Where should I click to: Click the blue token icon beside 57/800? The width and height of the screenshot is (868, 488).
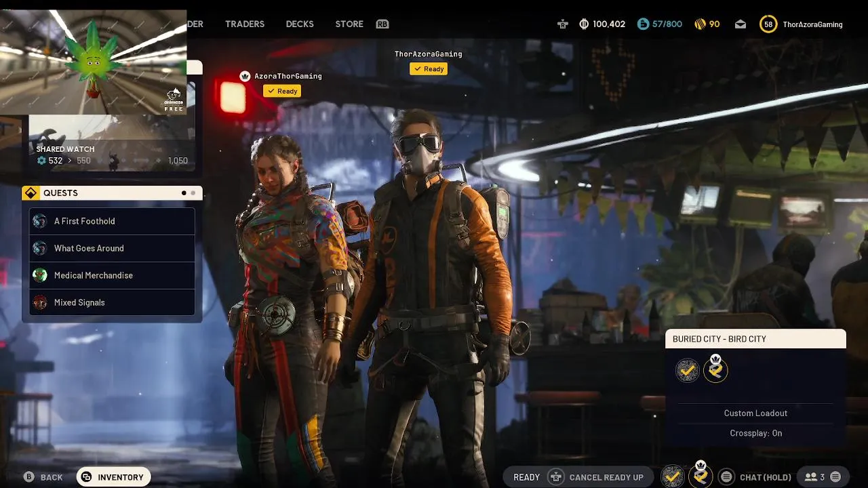click(x=643, y=24)
